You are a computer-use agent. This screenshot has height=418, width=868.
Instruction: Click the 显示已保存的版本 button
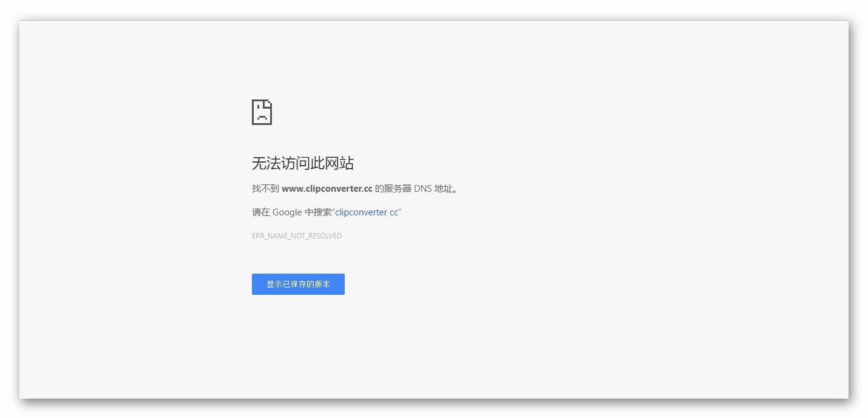point(298,284)
